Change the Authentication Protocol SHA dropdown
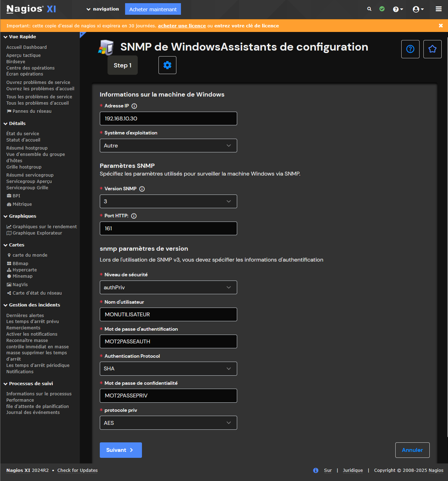 coord(168,369)
